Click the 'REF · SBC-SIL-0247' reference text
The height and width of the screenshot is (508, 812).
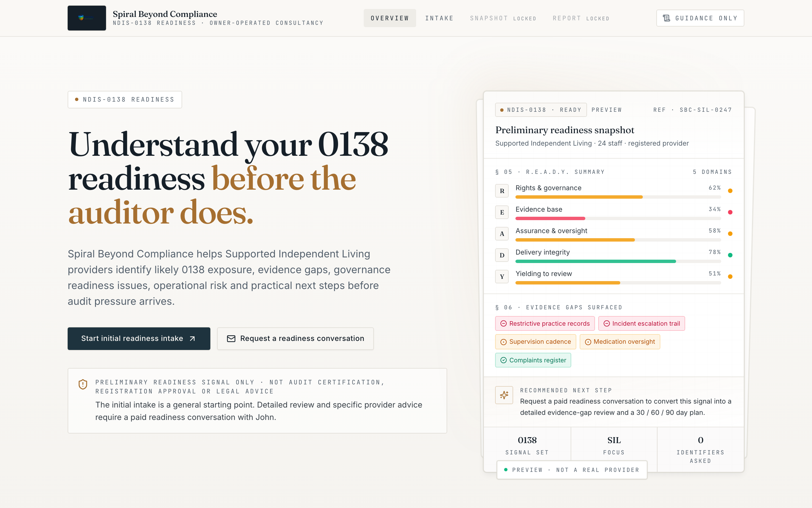[x=692, y=110]
